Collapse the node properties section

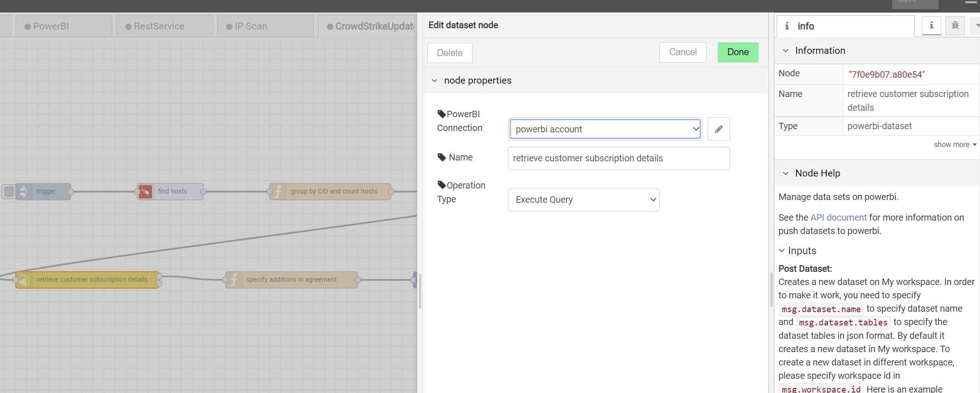click(x=434, y=80)
